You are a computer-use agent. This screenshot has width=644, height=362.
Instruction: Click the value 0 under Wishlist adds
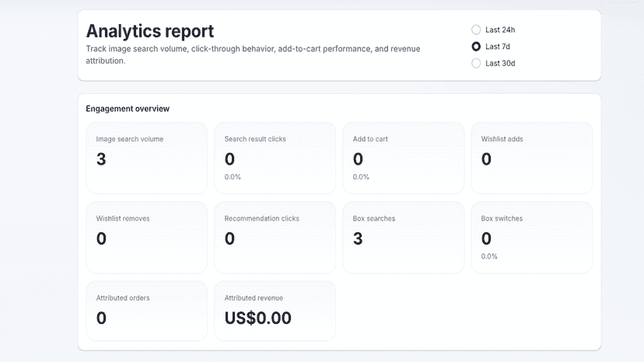486,159
